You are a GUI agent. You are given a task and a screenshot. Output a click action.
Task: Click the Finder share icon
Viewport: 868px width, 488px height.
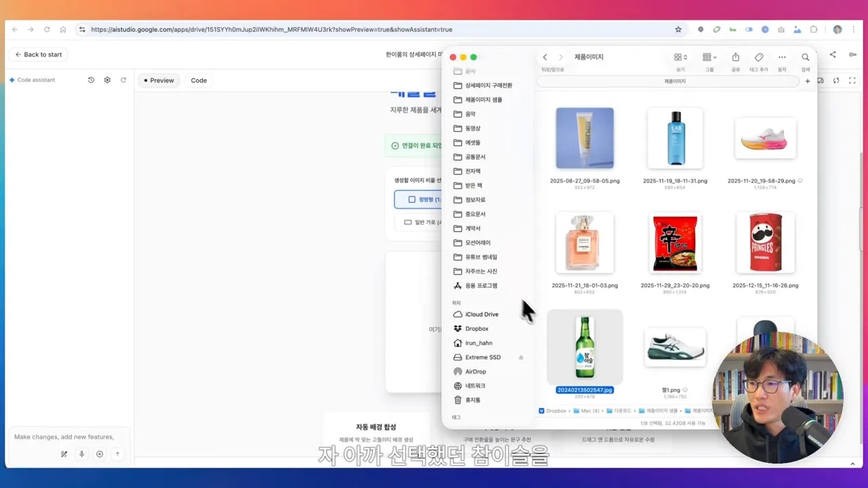coord(736,58)
